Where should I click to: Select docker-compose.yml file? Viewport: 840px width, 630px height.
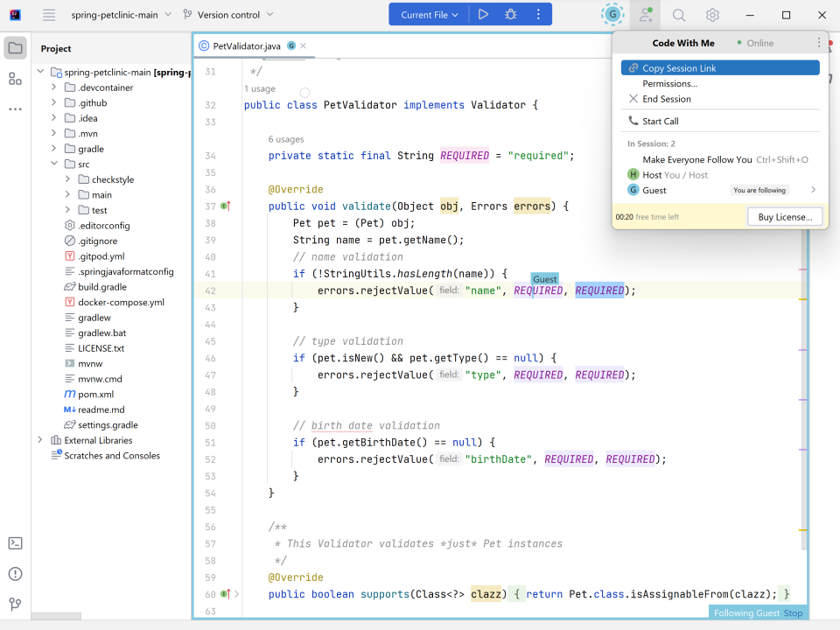point(121,302)
